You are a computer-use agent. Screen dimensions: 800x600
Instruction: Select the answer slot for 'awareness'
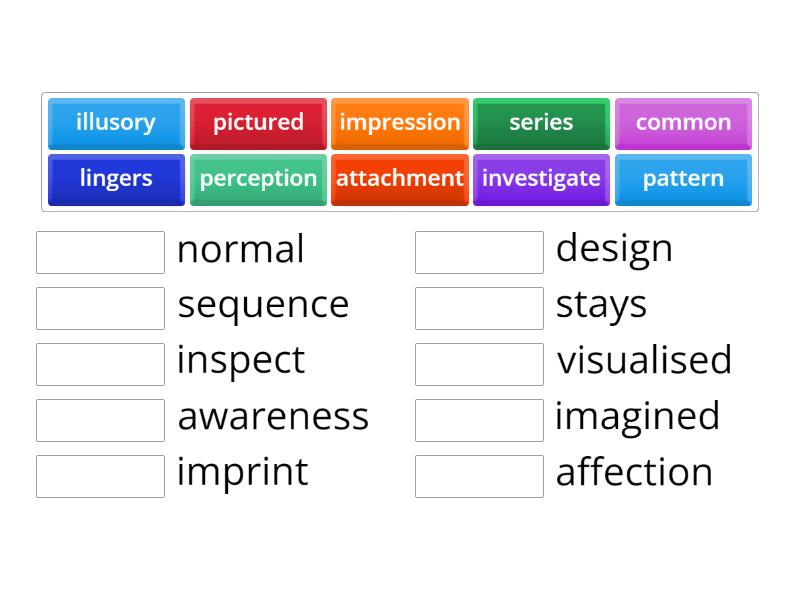(100, 420)
